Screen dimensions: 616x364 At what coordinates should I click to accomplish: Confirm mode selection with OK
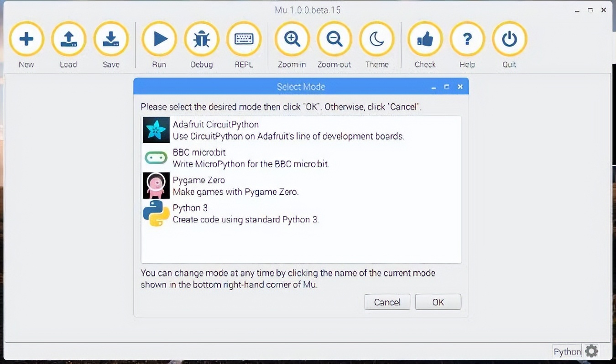[438, 302]
